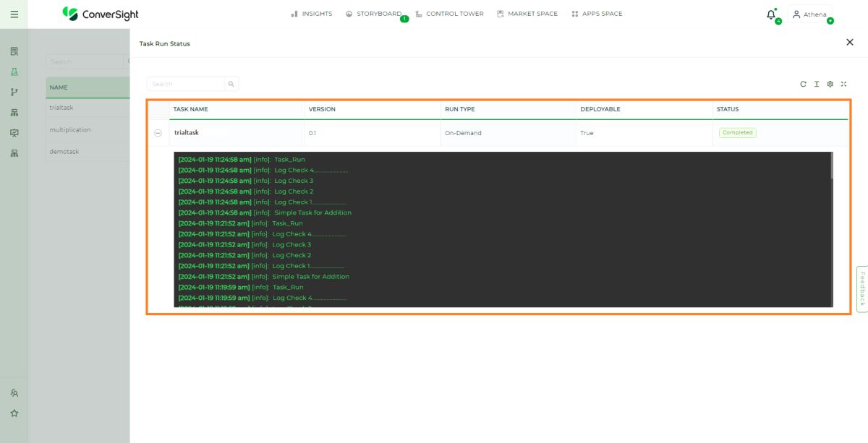Click log line 'Log Check 3' at 11:24:58

(246, 181)
